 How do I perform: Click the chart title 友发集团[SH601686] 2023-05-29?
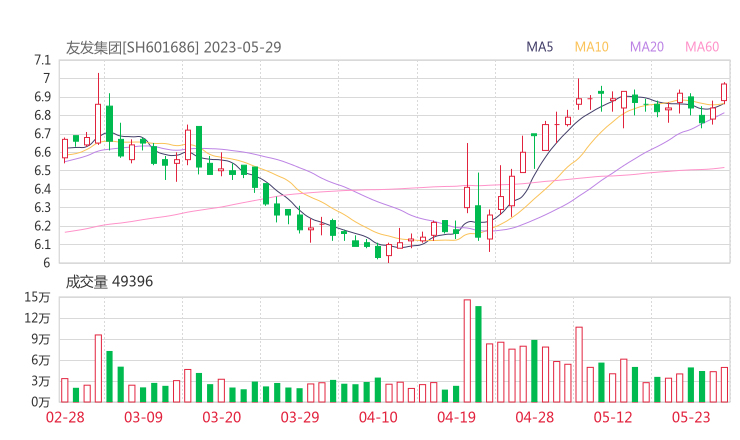coord(173,47)
